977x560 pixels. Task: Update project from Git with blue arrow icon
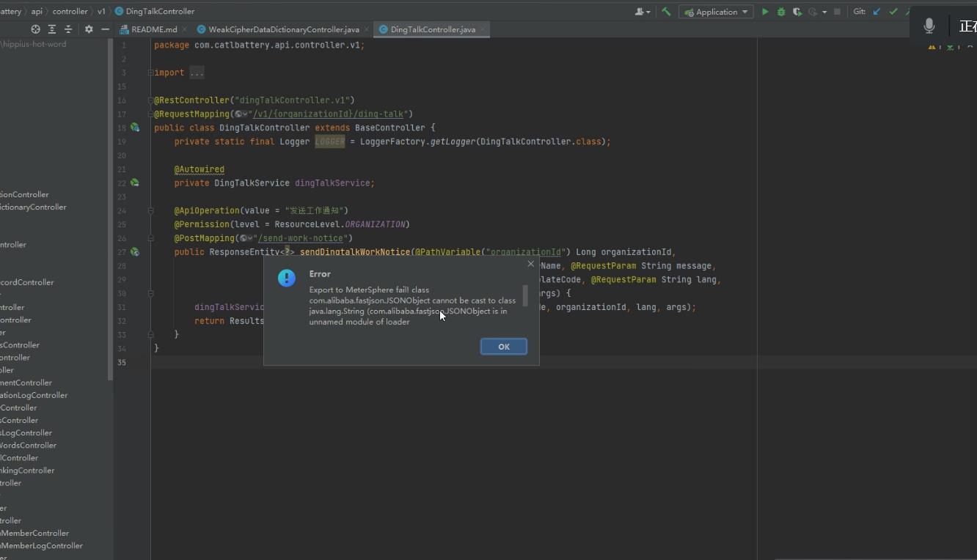pyautogui.click(x=876, y=11)
